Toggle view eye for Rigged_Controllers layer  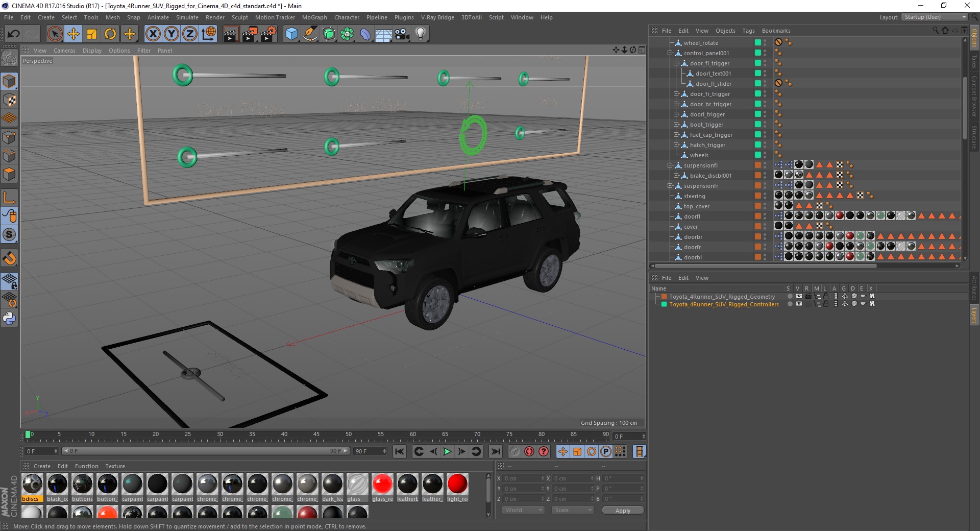tap(799, 304)
